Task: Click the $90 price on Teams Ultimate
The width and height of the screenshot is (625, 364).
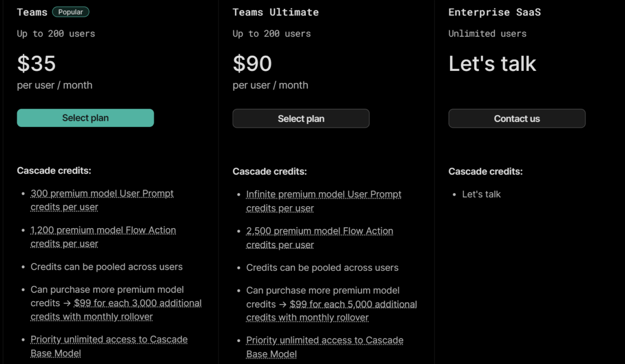Action: [x=252, y=64]
